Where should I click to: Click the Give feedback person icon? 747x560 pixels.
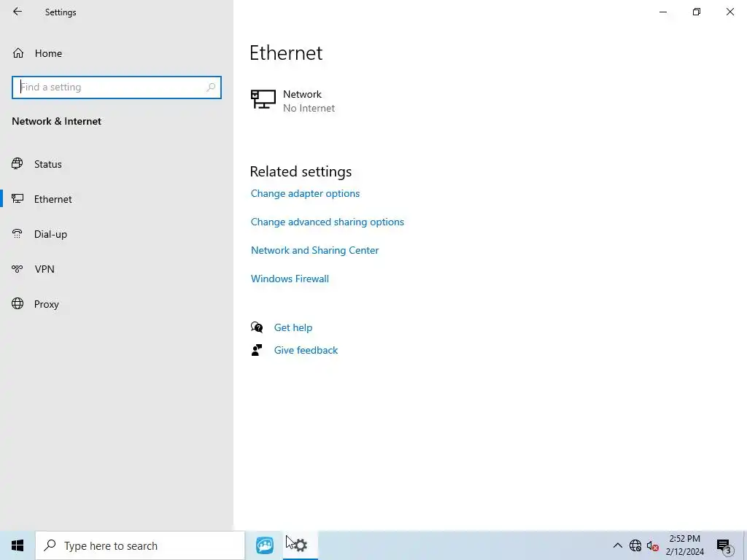[x=257, y=350]
